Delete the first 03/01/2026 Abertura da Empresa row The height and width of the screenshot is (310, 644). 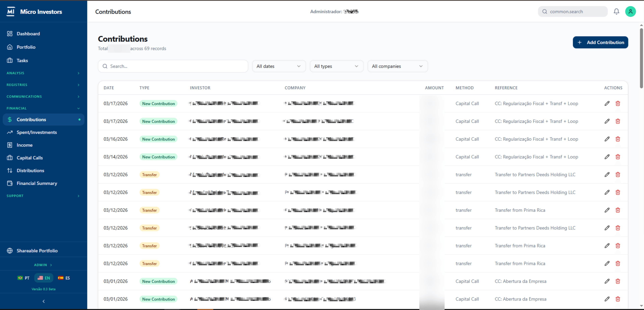[618, 281]
